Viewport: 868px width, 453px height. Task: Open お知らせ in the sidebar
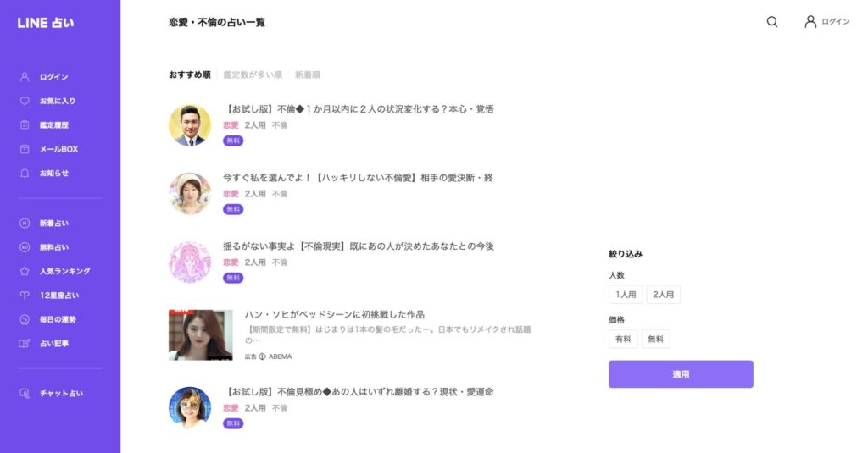click(x=54, y=173)
